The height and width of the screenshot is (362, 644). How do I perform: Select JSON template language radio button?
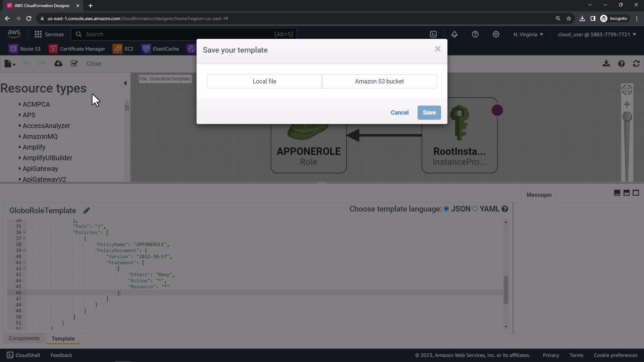(446, 209)
